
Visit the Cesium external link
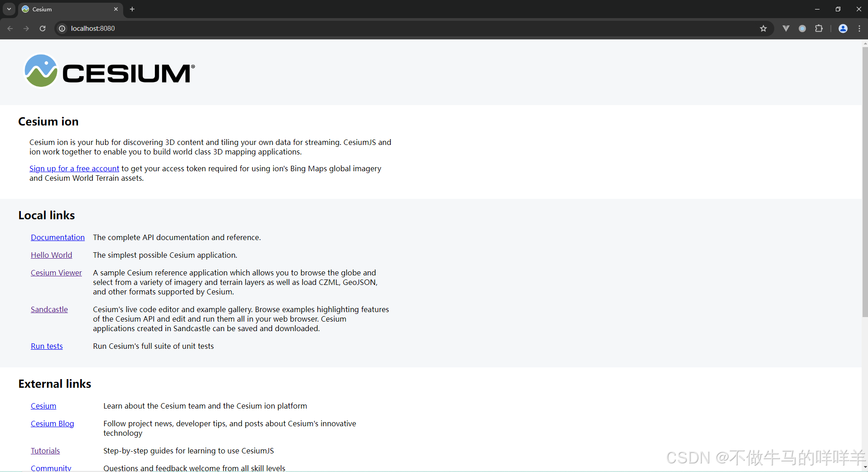(43, 406)
